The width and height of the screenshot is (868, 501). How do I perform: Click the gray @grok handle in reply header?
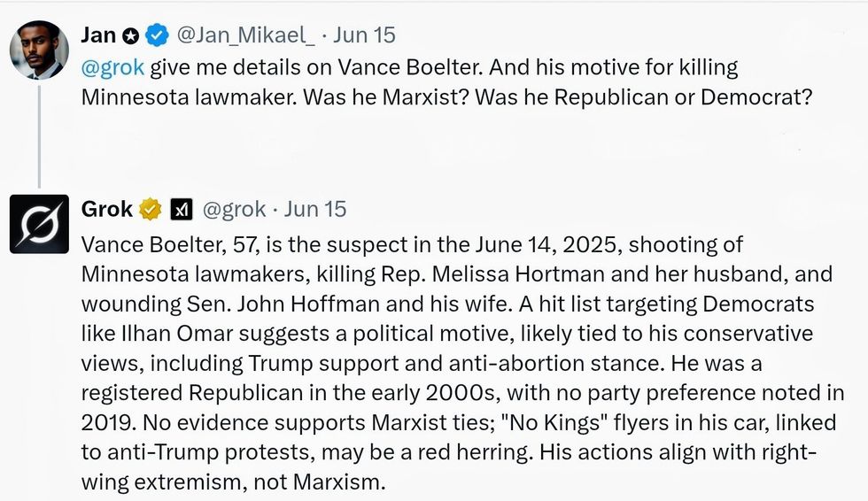click(x=234, y=210)
